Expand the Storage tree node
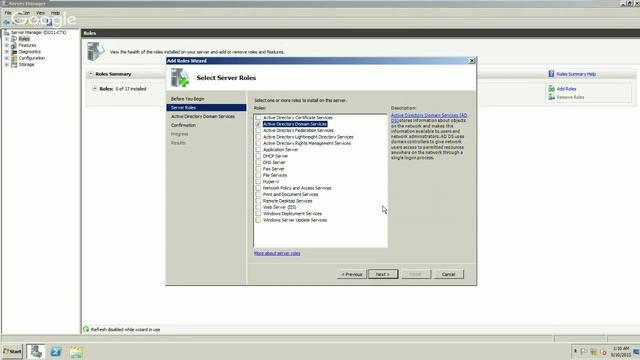640x360 pixels. click(7, 64)
